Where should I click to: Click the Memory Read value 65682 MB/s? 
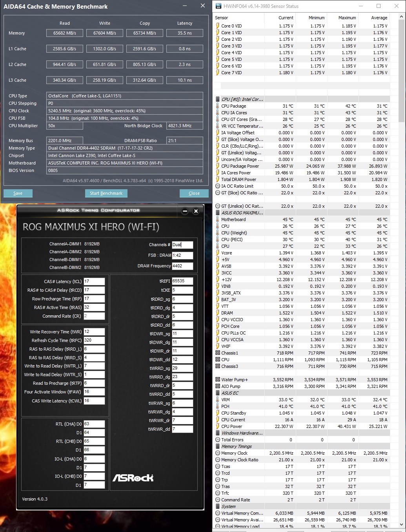pos(65,33)
